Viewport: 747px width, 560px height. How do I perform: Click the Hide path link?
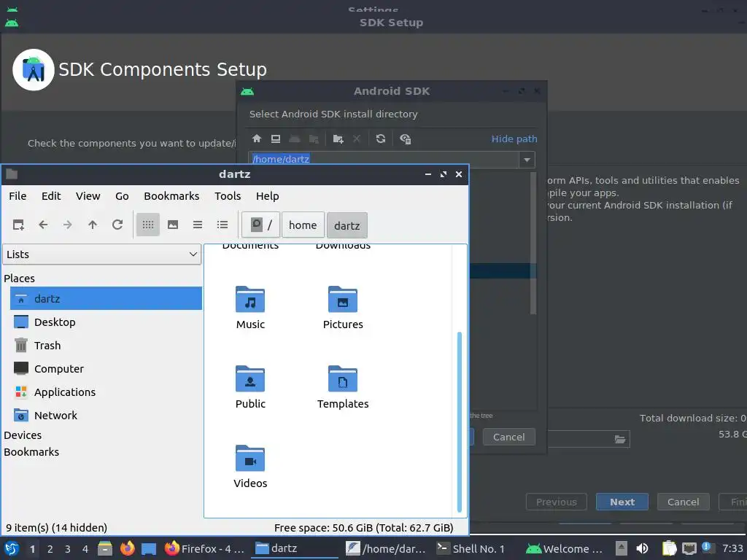(514, 139)
